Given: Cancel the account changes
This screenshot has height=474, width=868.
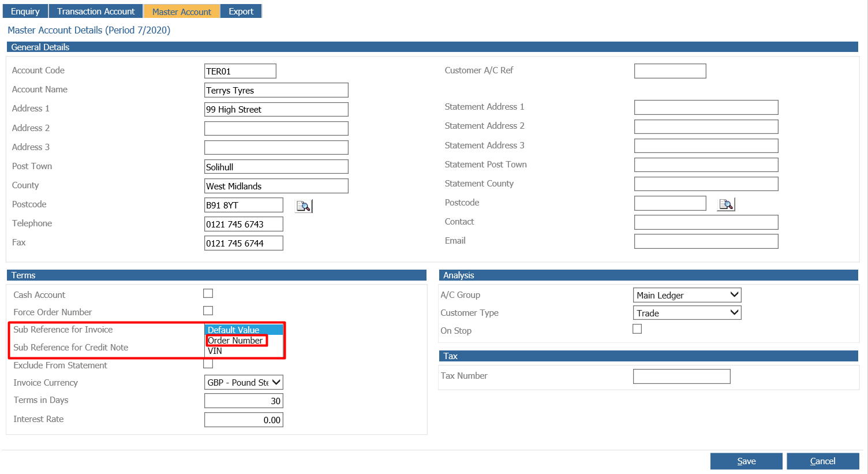Looking at the screenshot, I should coord(822,461).
